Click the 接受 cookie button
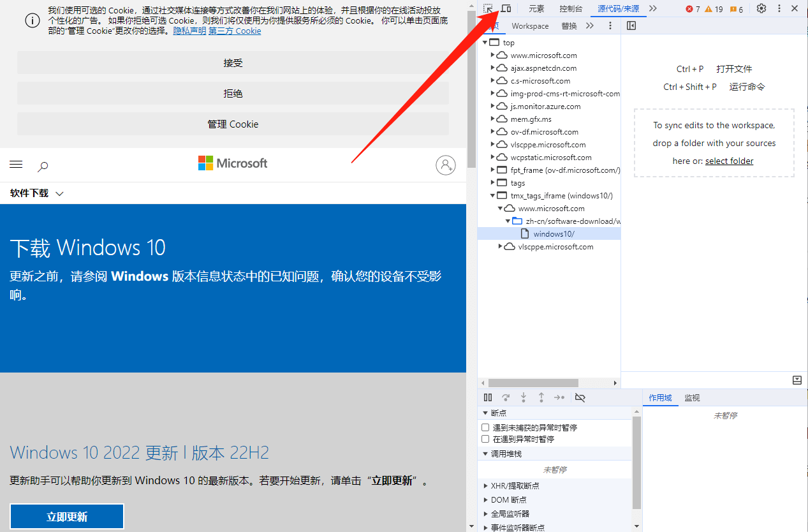The image size is (808, 532). tap(233, 63)
